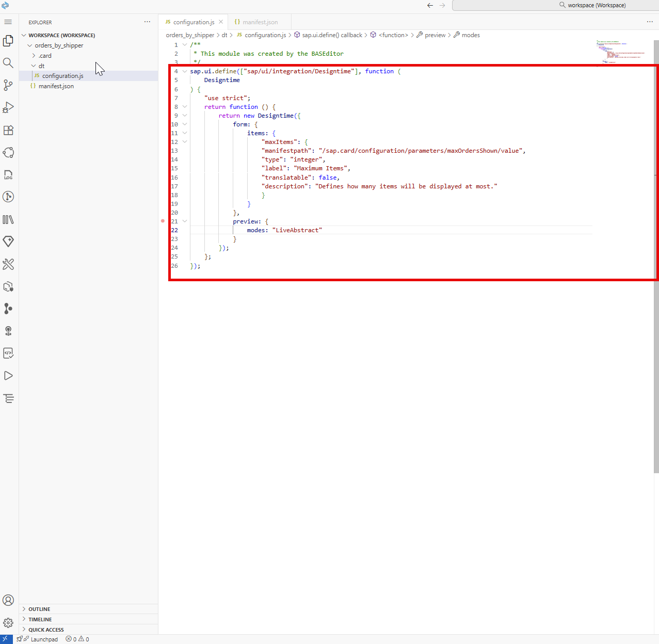Click the "integer" type value on line 14
The height and width of the screenshot is (644, 659).
306,159
